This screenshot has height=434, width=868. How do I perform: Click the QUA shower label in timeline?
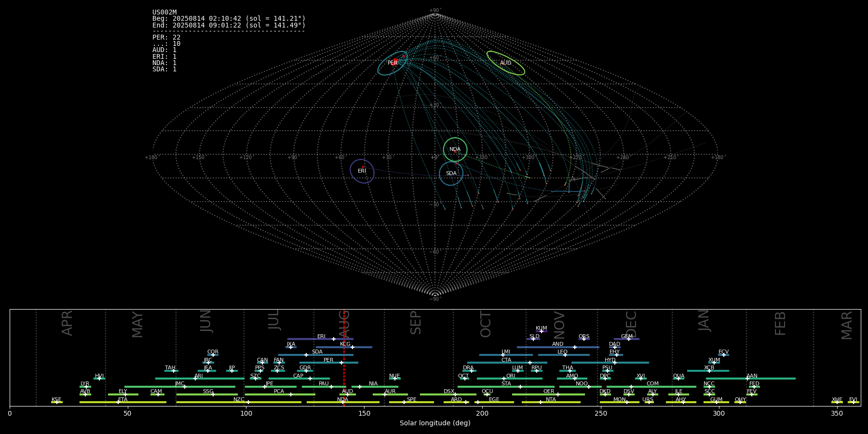pos(678,376)
